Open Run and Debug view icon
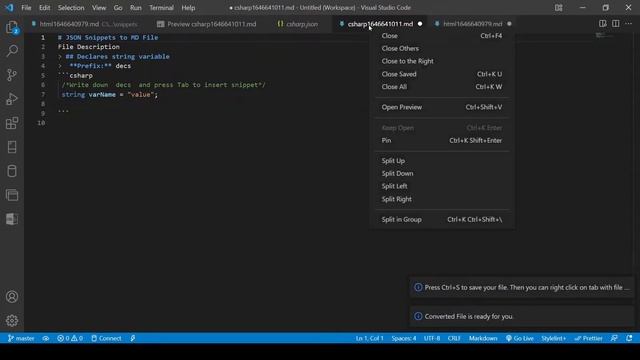This screenshot has width=640, height=360. (12, 99)
